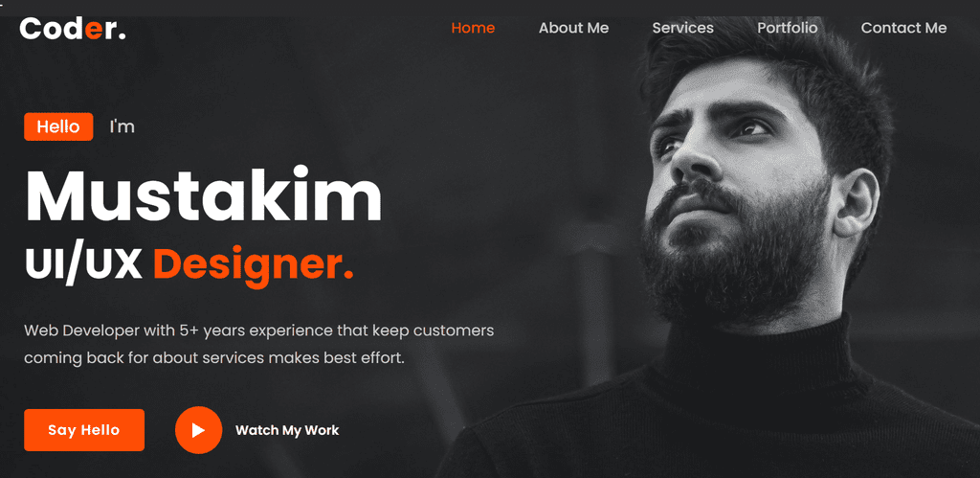
Task: Click the white UI/UX heading text
Action: tap(84, 264)
